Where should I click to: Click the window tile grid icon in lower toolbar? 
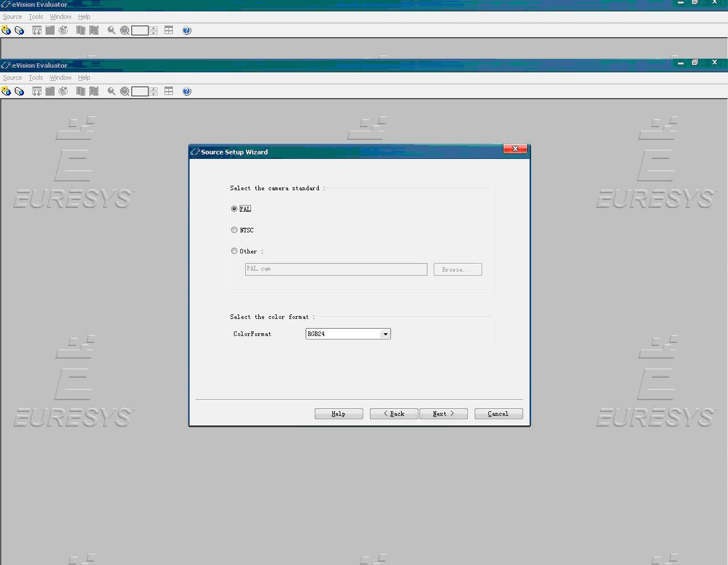click(x=169, y=91)
